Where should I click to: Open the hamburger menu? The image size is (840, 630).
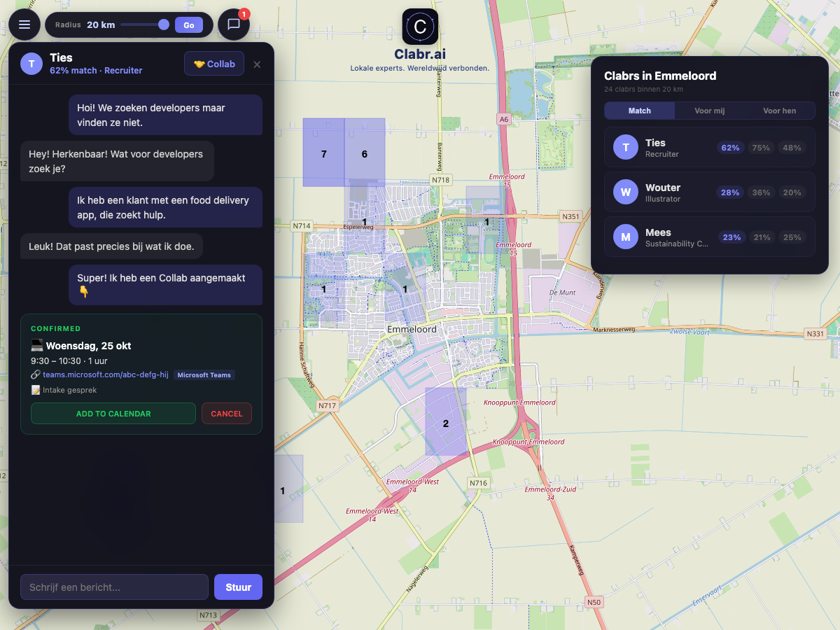click(x=24, y=24)
